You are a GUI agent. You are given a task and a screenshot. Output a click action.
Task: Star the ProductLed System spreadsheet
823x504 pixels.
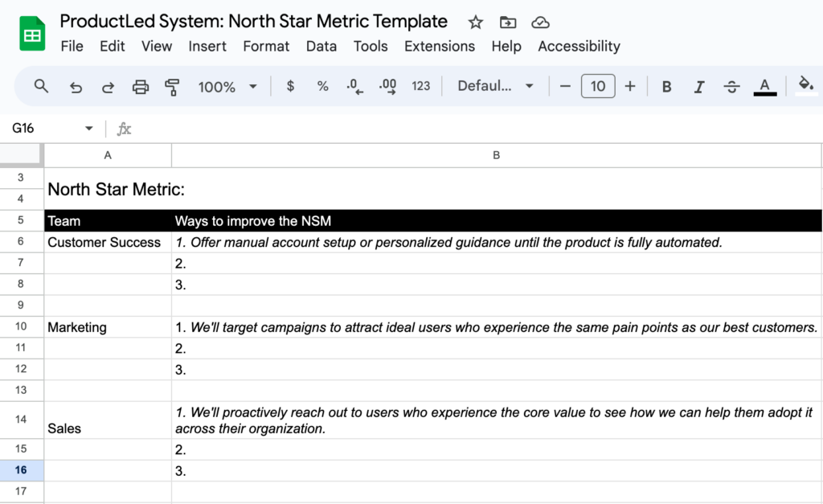(x=475, y=23)
